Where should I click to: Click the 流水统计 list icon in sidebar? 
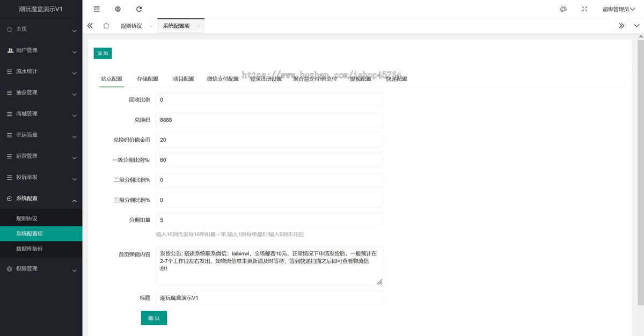click(x=10, y=71)
